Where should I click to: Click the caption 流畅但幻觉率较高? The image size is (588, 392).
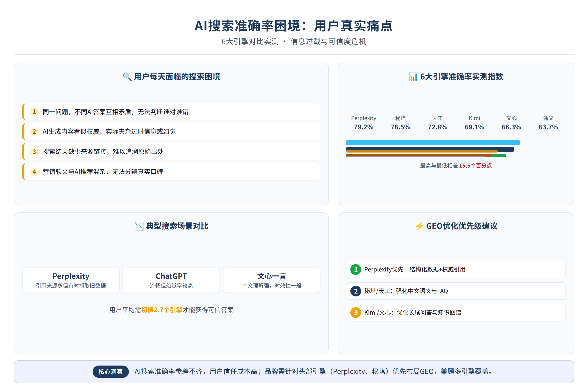point(171,286)
